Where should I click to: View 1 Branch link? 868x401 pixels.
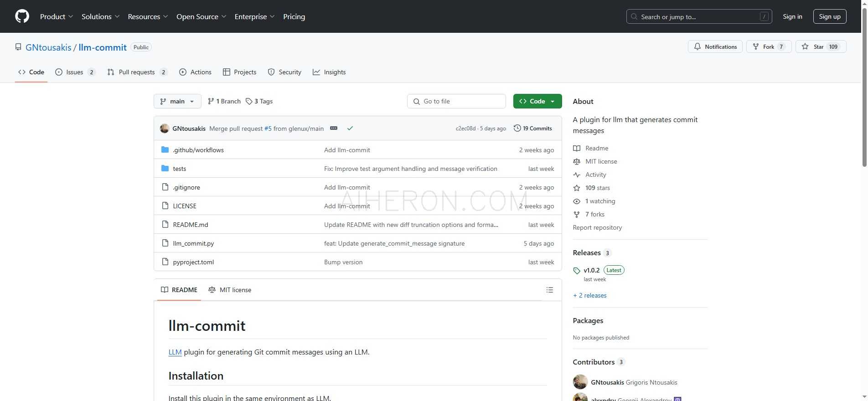[224, 101]
